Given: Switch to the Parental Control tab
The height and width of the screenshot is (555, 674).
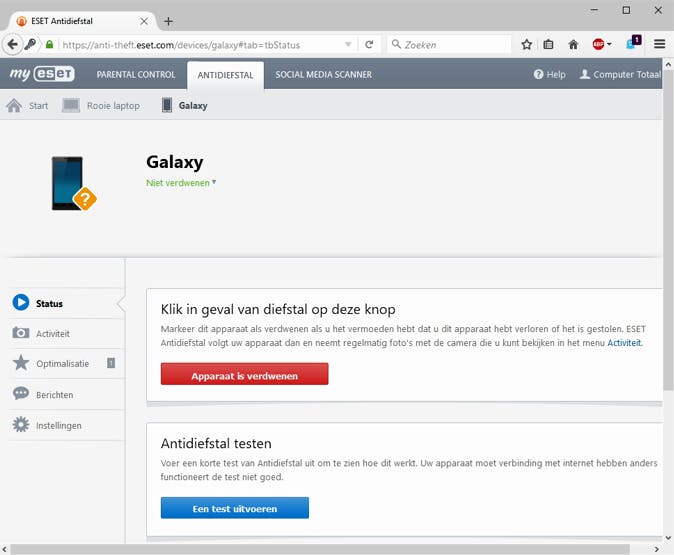Looking at the screenshot, I should tap(135, 75).
